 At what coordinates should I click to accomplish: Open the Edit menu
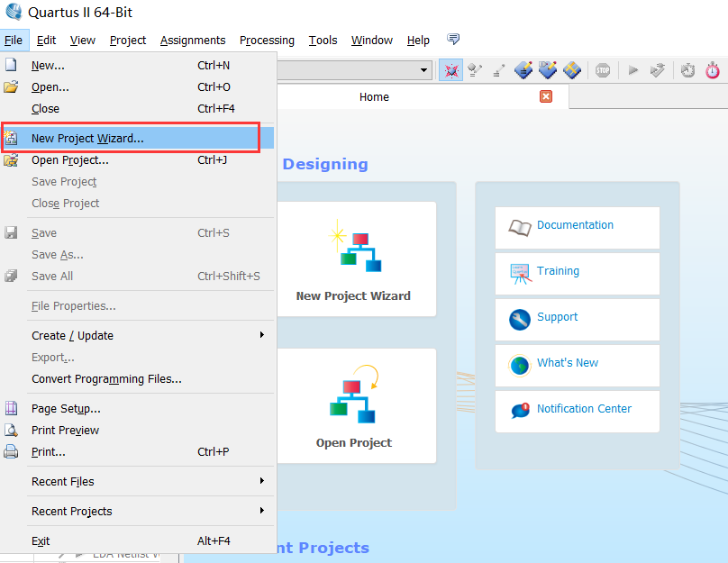pyautogui.click(x=47, y=41)
